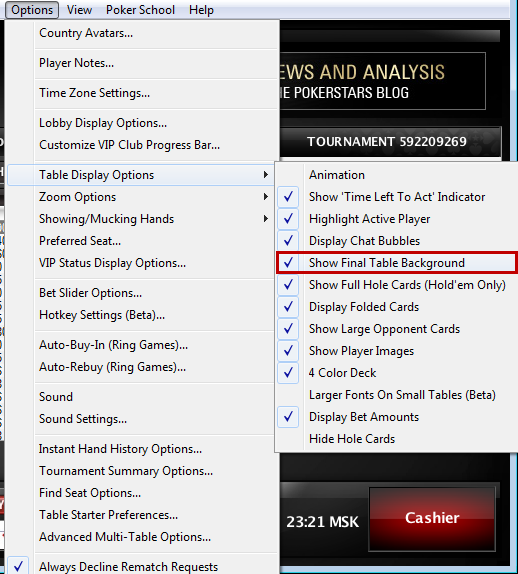This screenshot has width=518, height=574.
Task: Click Customize VIP Club Progress Bar...
Action: point(143,145)
